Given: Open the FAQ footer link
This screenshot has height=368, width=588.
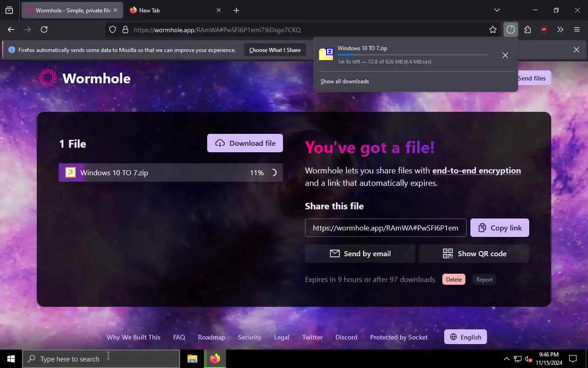Looking at the screenshot, I should click(179, 337).
